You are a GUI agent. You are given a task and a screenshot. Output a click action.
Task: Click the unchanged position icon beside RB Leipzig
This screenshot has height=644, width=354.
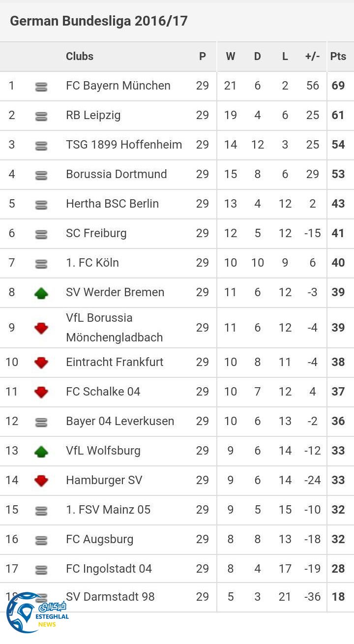pos(41,117)
